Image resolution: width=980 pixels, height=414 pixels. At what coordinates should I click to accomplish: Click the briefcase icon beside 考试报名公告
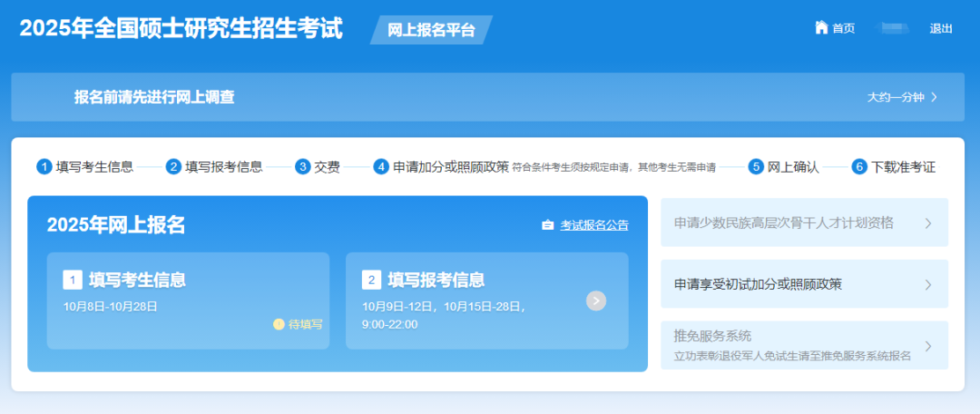coord(547,225)
